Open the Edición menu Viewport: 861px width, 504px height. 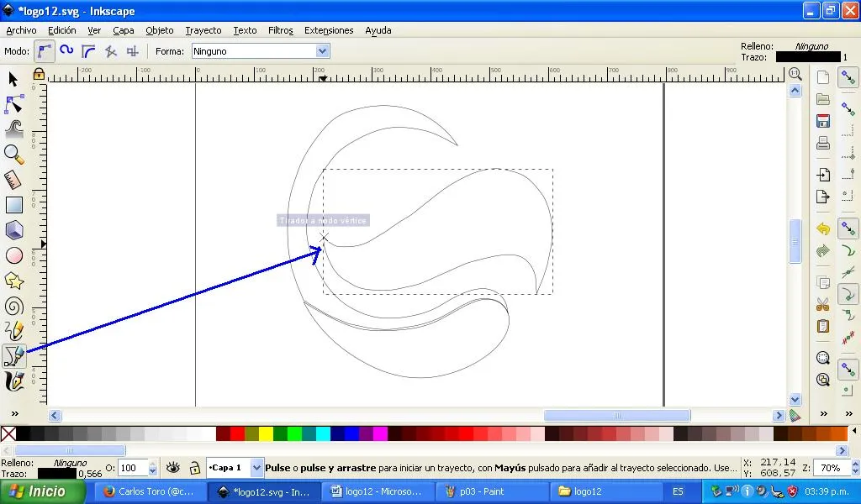pos(62,30)
